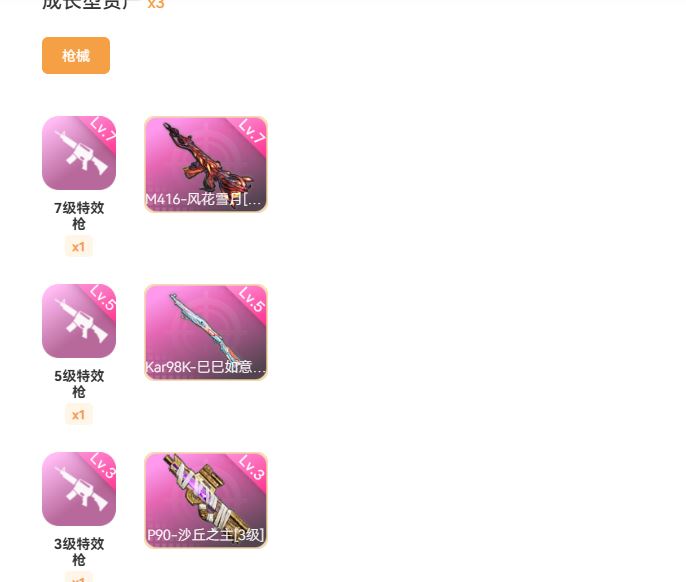Open the P90-沙丘之主 weapon card

point(206,500)
